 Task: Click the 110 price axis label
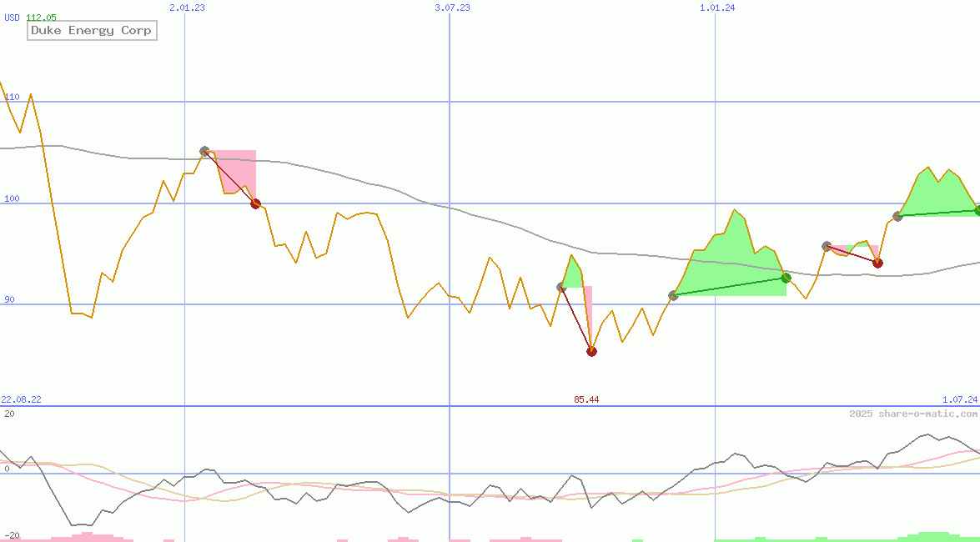12,97
